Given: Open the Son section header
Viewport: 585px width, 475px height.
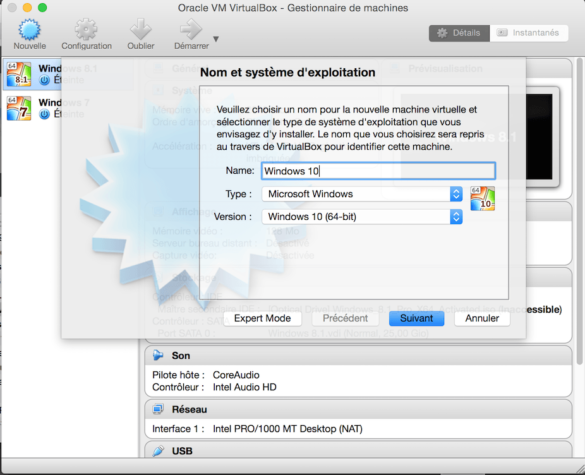Looking at the screenshot, I should click(x=358, y=356).
